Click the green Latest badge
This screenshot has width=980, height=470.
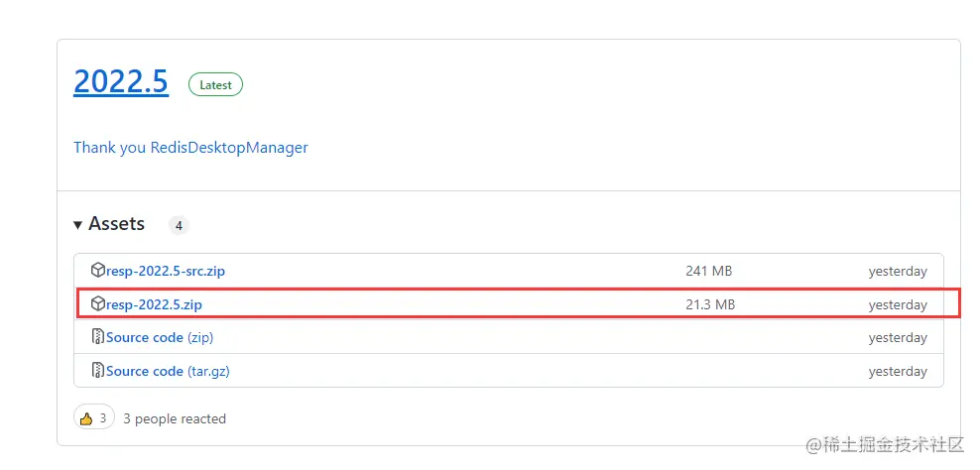[215, 85]
